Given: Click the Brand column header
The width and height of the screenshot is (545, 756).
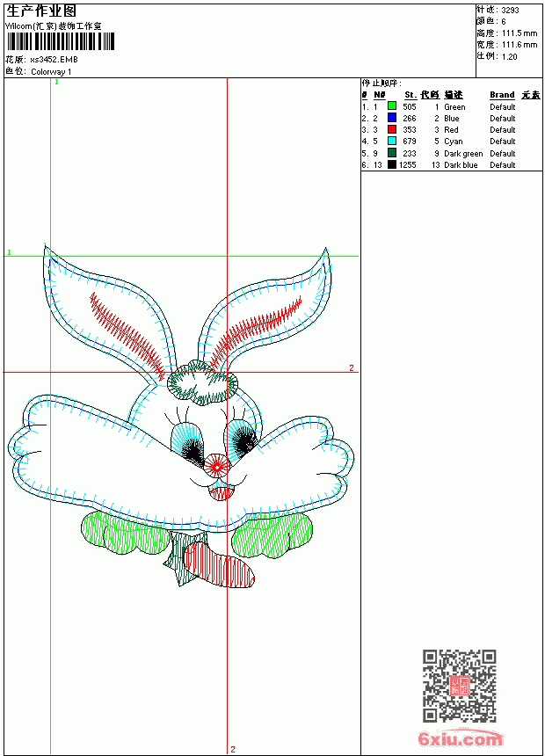Looking at the screenshot, I should 502,95.
